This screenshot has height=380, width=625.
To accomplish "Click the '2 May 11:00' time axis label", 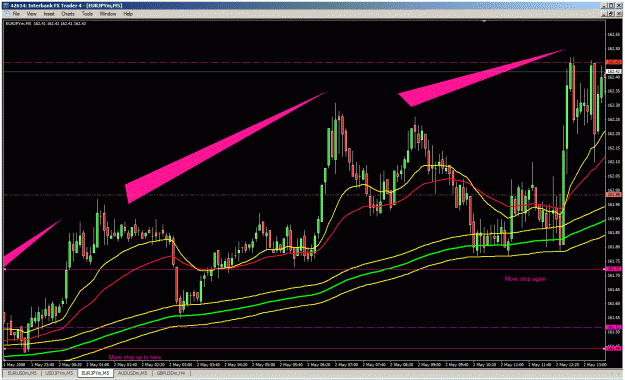I will tap(512, 364).
